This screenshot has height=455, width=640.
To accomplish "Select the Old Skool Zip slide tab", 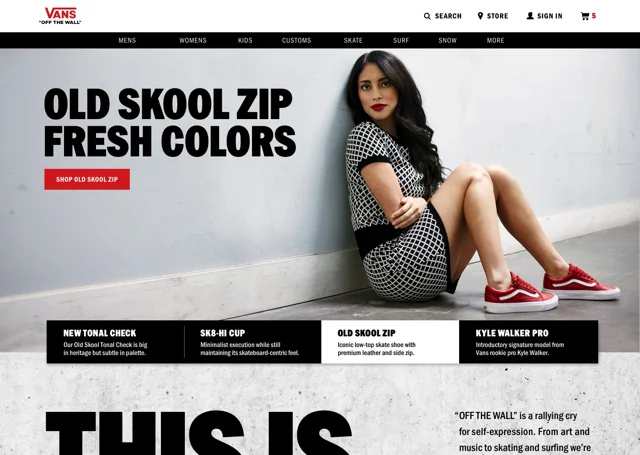I will (390, 342).
